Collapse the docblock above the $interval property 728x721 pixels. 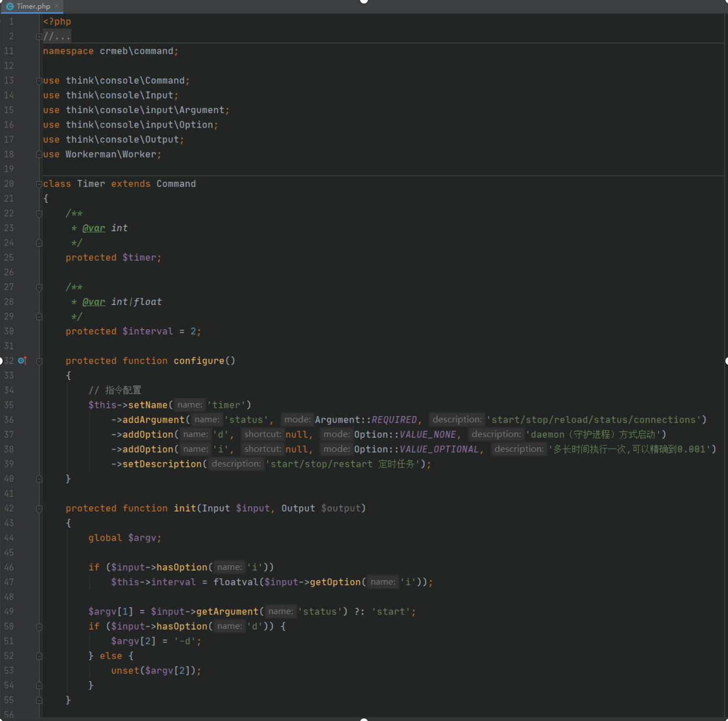[39, 287]
